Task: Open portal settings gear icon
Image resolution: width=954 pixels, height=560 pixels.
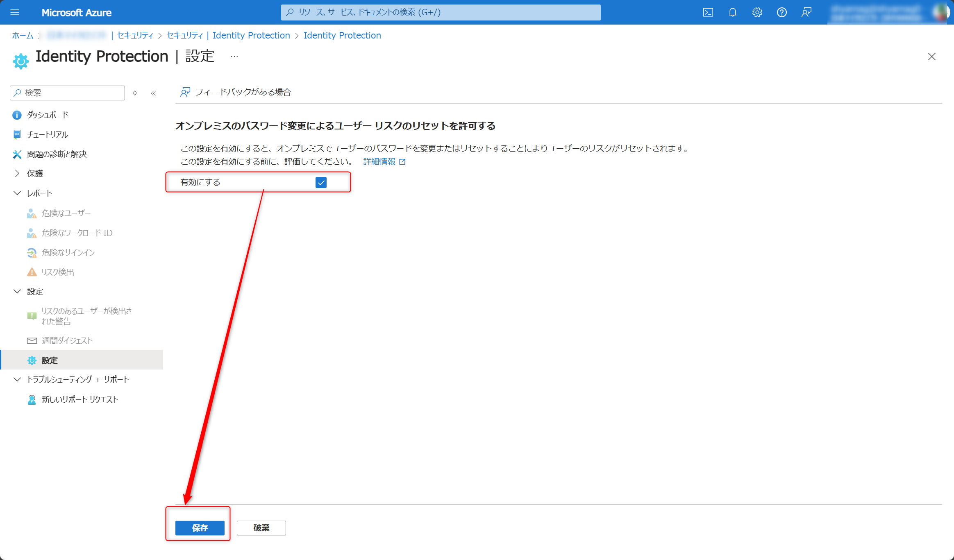Action: [757, 12]
